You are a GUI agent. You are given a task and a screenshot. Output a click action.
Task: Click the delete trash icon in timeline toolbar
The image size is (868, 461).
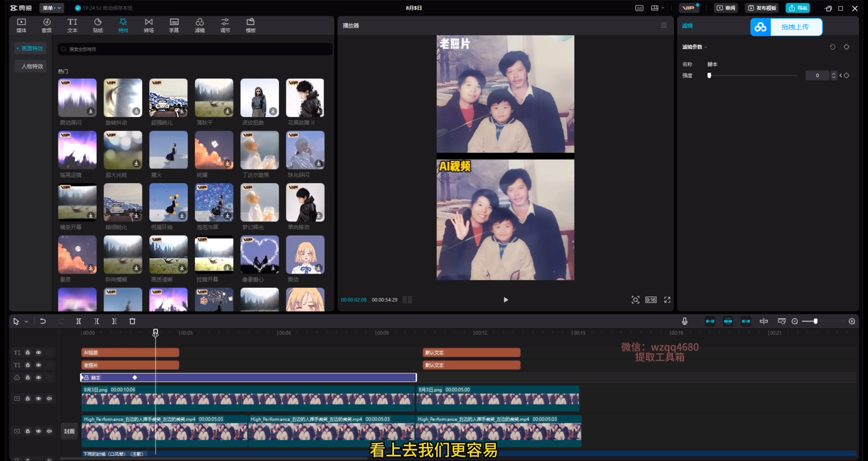pyautogui.click(x=132, y=321)
